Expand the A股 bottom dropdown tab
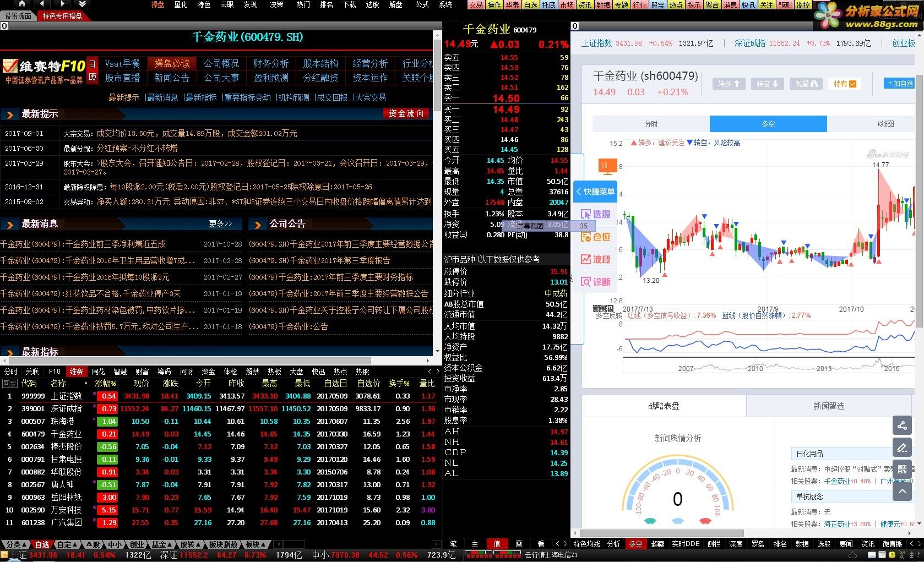This screenshot has width=924, height=562. coord(94,544)
